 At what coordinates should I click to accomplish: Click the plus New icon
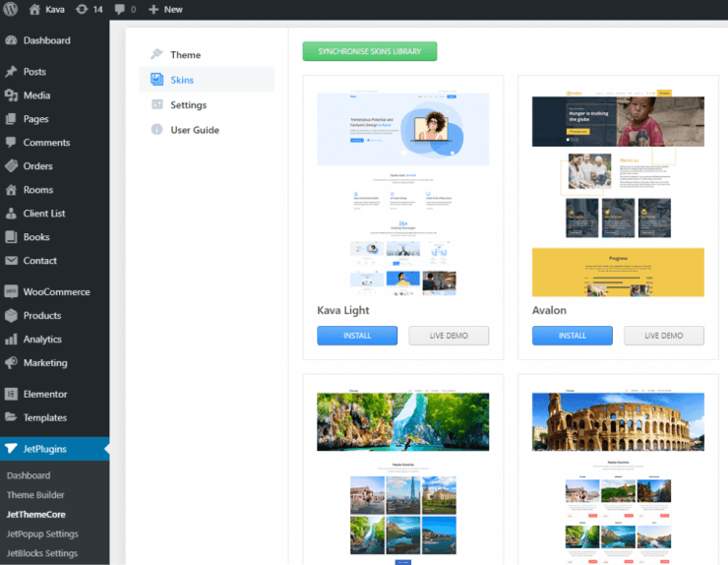(153, 9)
